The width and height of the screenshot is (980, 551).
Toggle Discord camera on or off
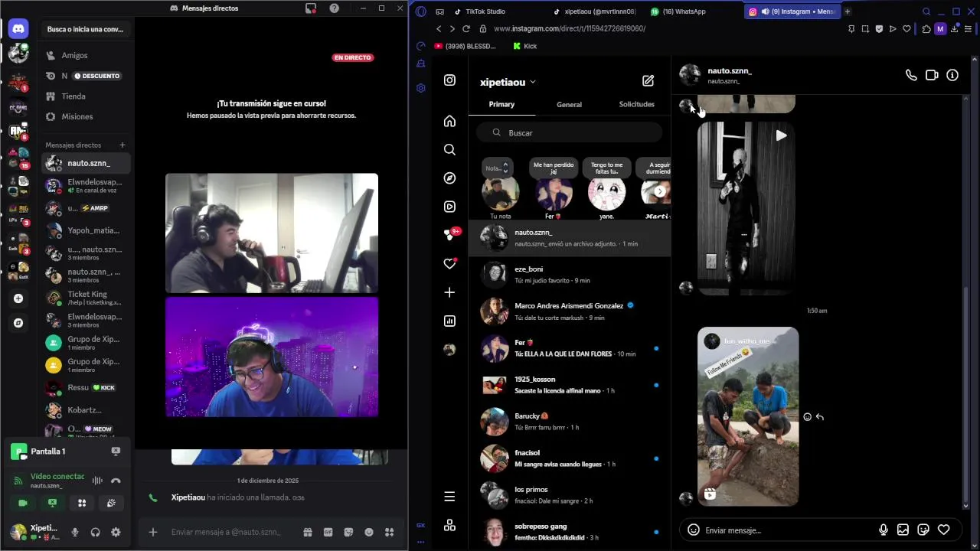(23, 503)
